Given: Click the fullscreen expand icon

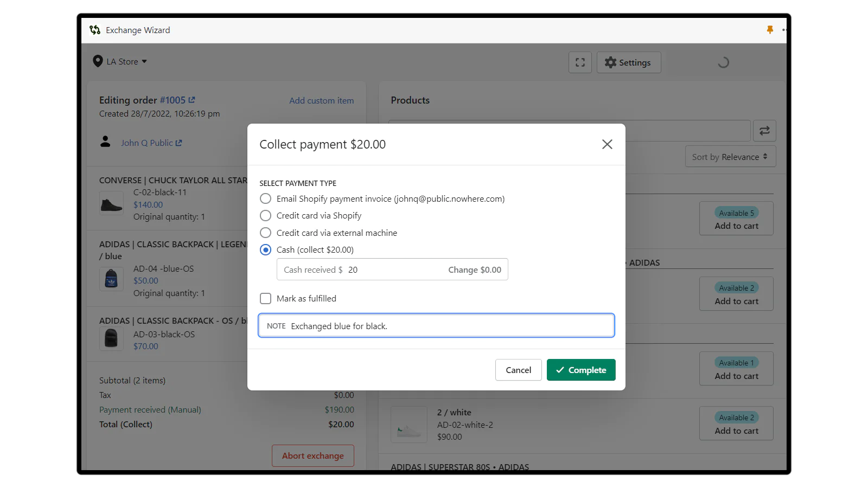Looking at the screenshot, I should point(580,62).
